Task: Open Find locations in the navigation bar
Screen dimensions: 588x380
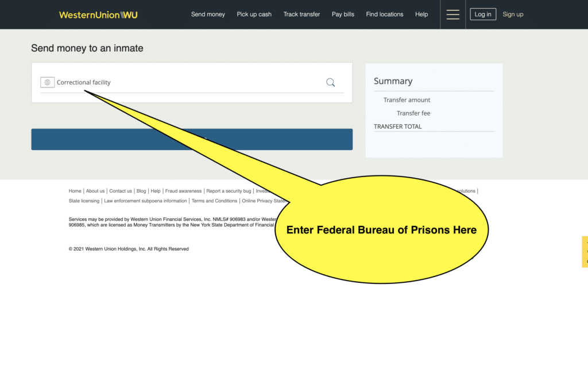Action: (384, 14)
